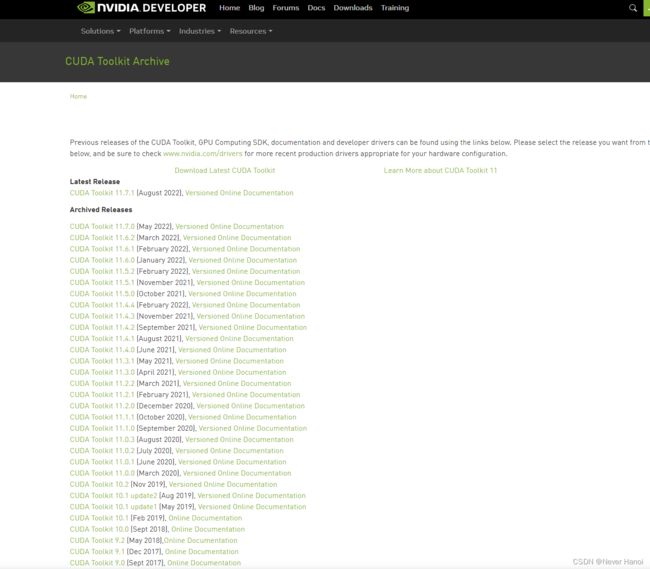Open Online Documentation for Sept 2017 release
Viewport: 650px width, 569px height.
204,562
